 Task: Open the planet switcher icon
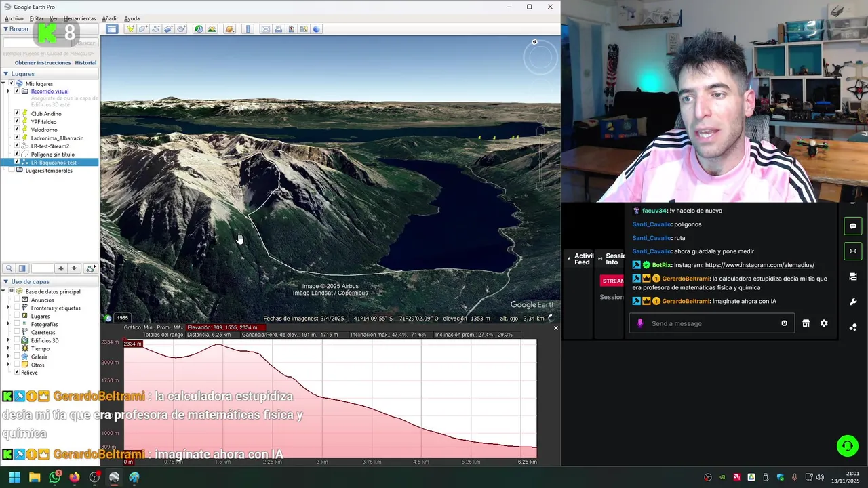point(230,28)
